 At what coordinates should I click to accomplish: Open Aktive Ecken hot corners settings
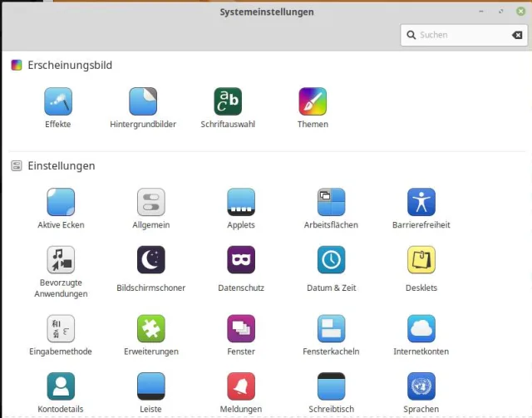click(61, 202)
